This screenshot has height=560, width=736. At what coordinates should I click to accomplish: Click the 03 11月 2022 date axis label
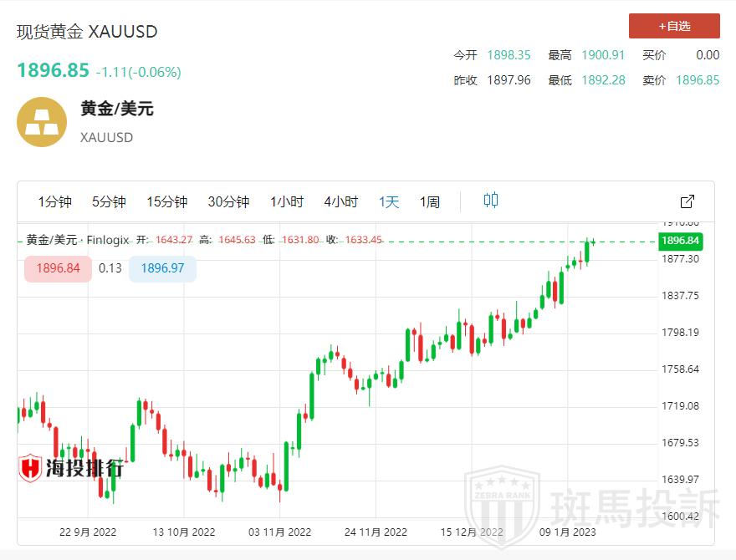point(279,532)
